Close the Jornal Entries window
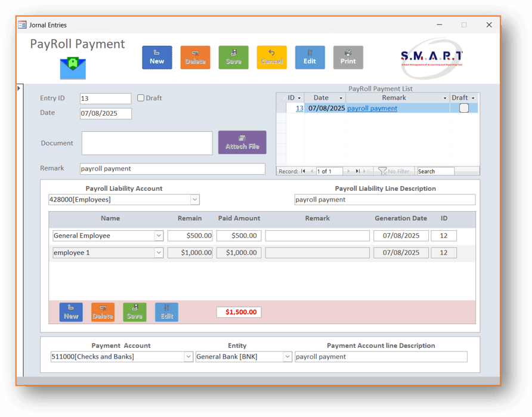The width and height of the screenshot is (532, 417). click(x=489, y=25)
